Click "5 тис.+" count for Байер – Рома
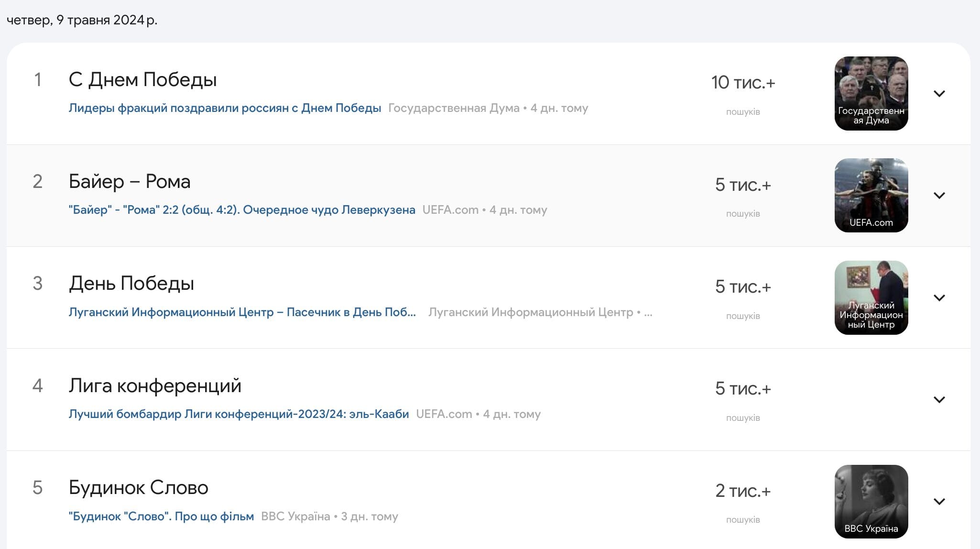The height and width of the screenshot is (549, 980). pyautogui.click(x=743, y=185)
